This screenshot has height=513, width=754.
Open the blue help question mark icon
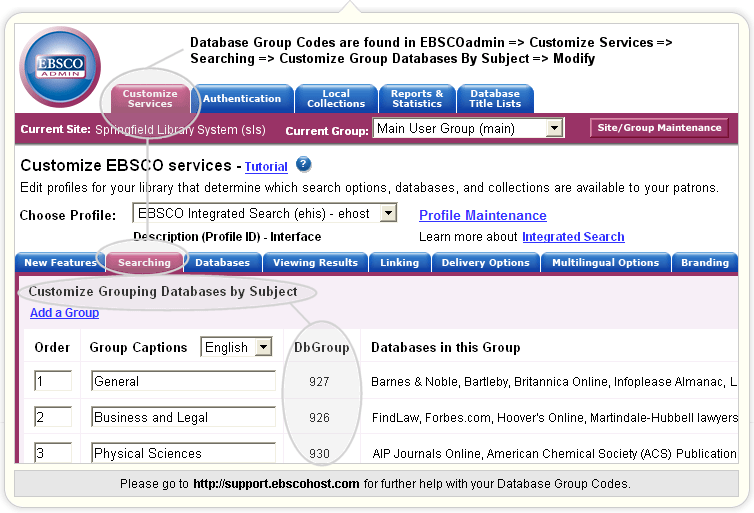[303, 164]
